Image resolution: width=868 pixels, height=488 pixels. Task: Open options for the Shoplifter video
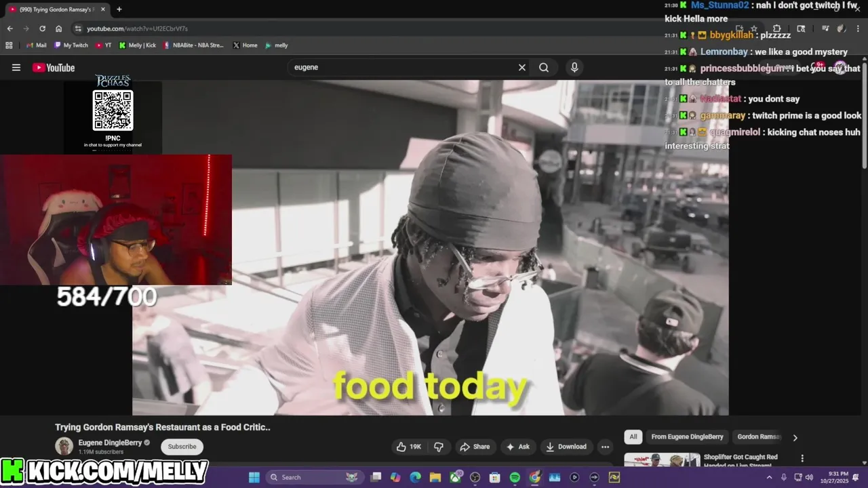click(802, 459)
